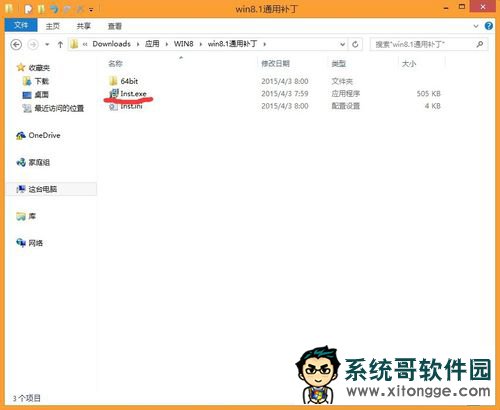
Task: Select the 64bit folder
Action: pos(123,81)
